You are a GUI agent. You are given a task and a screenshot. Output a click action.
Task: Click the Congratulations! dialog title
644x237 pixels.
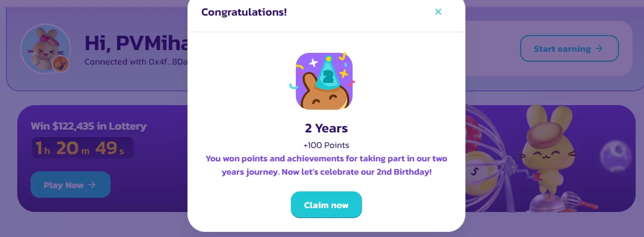[244, 12]
